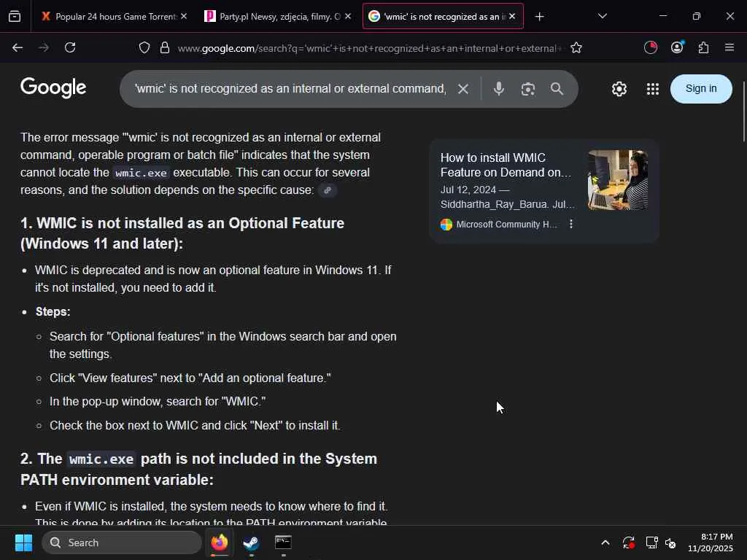Image resolution: width=747 pixels, height=560 pixels.
Task: Click heading 'WMIC is not installed as an Optional Feature'
Action: (182, 233)
